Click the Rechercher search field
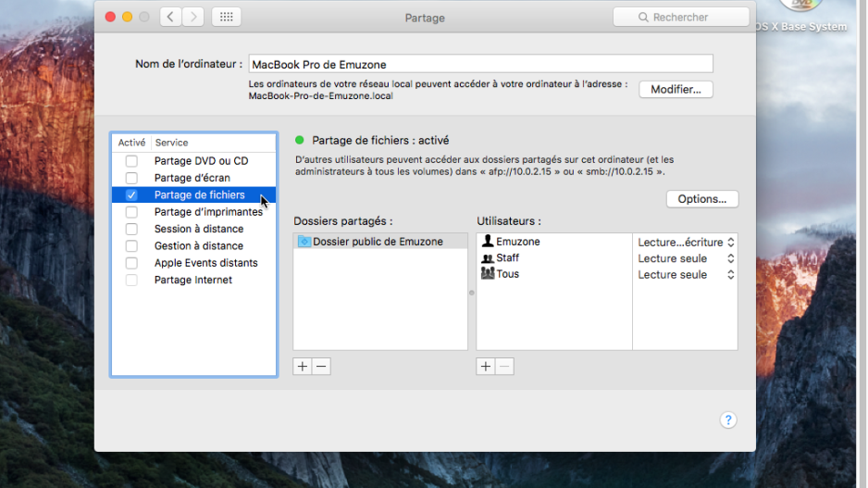Screen dimensions: 868x488 pos(681,18)
